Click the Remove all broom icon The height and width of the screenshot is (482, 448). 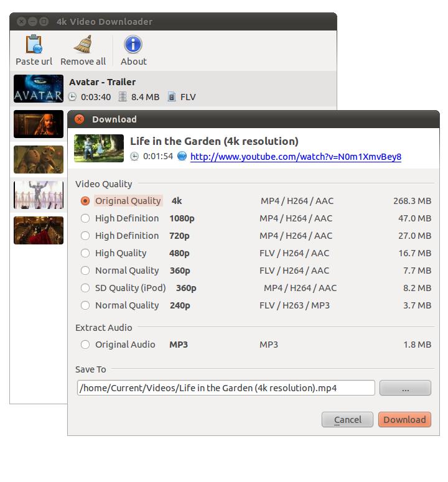(x=83, y=44)
